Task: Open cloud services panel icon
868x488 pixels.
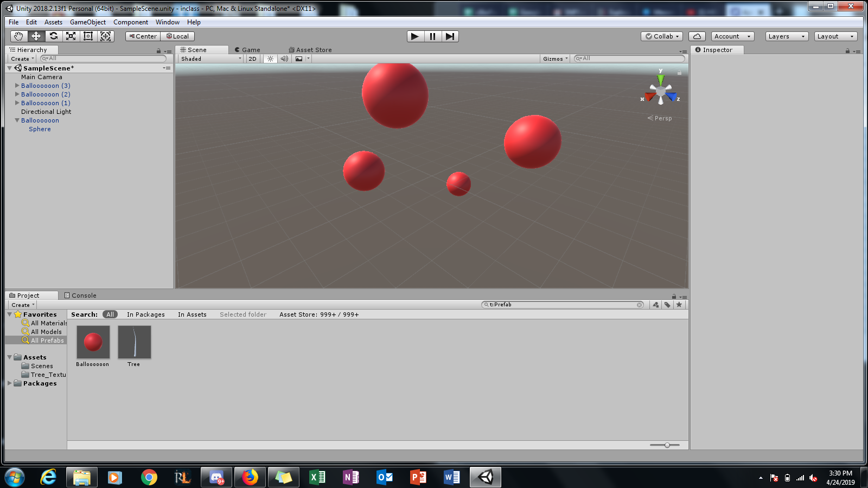Action: point(697,36)
